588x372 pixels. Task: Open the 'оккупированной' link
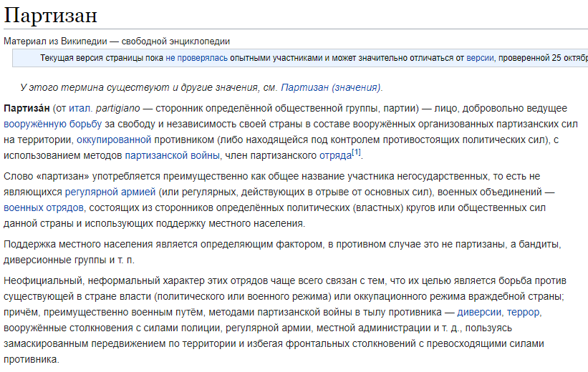point(114,139)
